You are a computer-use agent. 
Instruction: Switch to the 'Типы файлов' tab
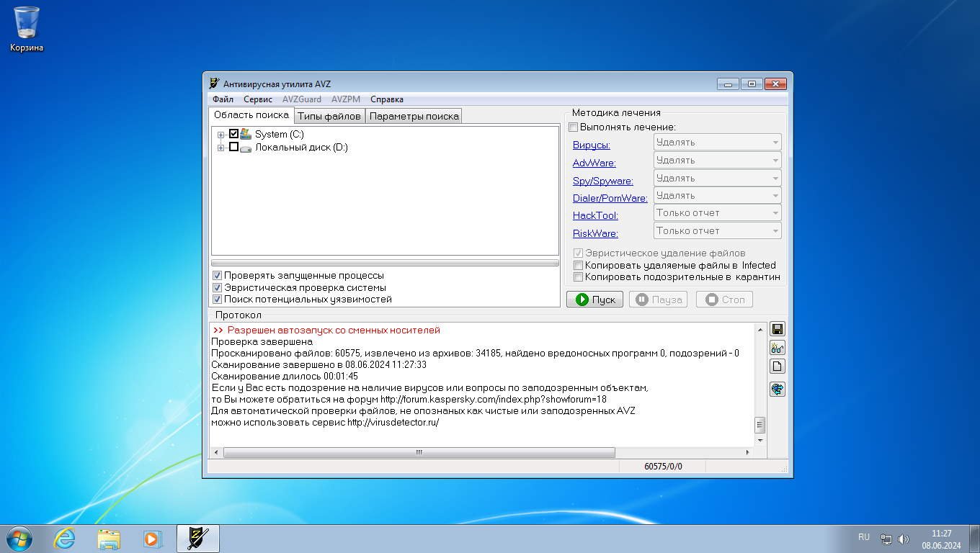point(329,116)
